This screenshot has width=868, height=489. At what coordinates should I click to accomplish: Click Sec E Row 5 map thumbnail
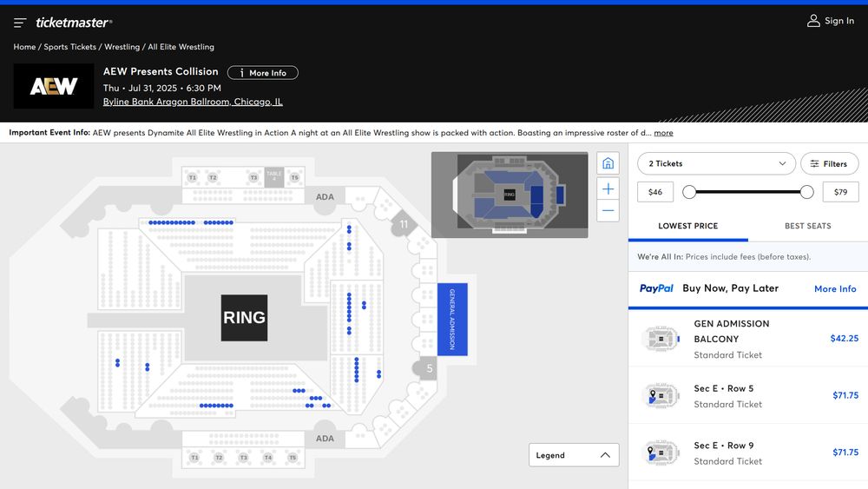coord(661,395)
